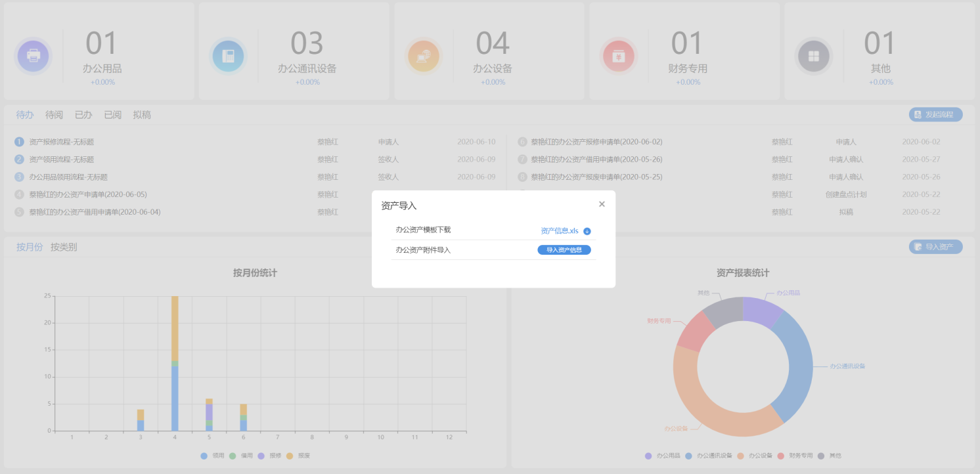
Task: Open the 办公设备 card icon
Action: [x=424, y=56]
